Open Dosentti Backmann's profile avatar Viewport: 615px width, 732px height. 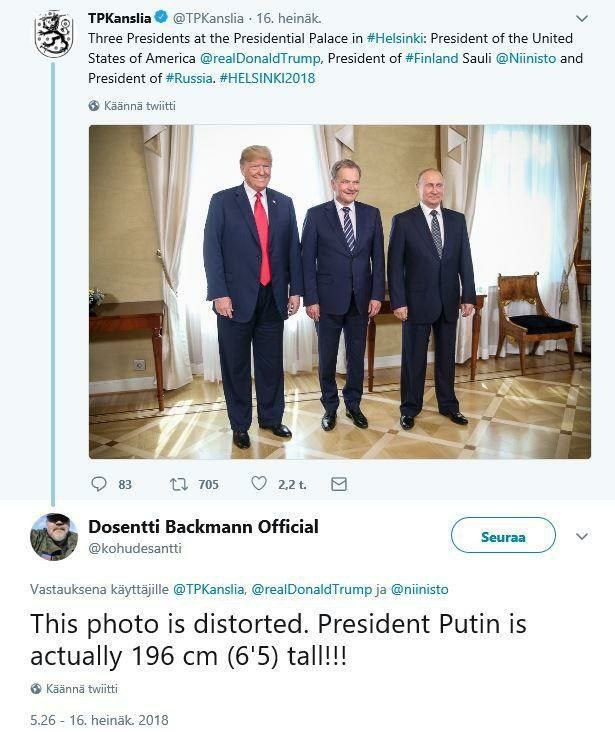click(x=54, y=536)
